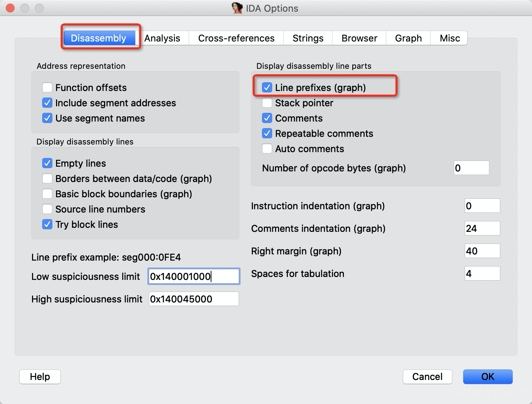Click the Low suspiciousness limit field
Viewport: 532px width, 404px height.
click(x=194, y=276)
